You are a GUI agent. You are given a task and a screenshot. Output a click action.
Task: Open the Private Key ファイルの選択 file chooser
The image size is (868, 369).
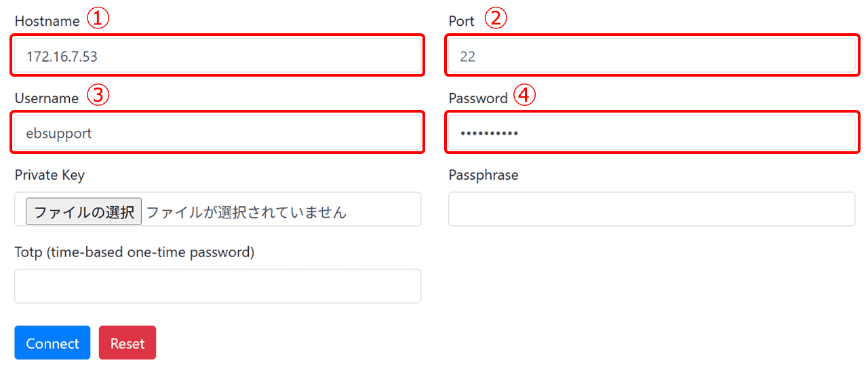click(83, 212)
